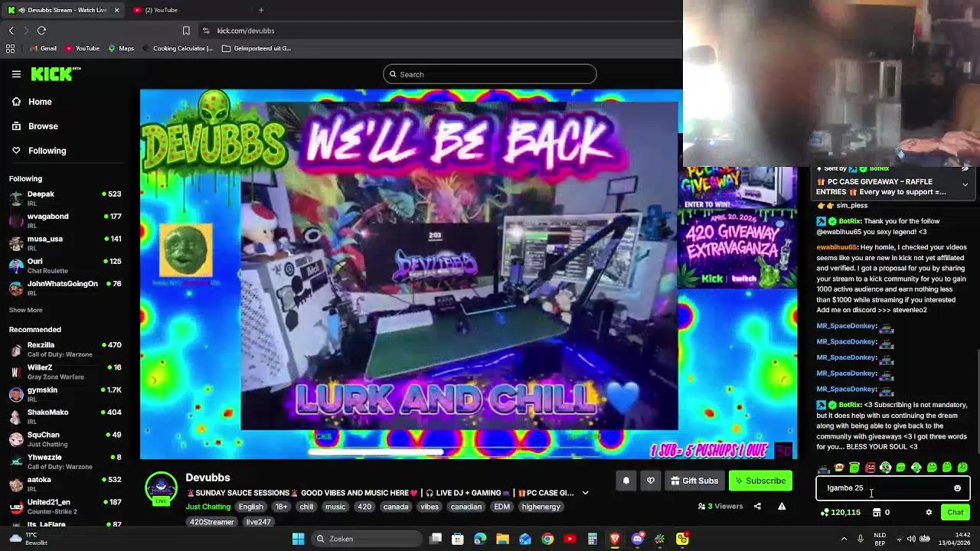Open Deepak's followed channel
The height and width of the screenshot is (551, 980).
(x=65, y=197)
